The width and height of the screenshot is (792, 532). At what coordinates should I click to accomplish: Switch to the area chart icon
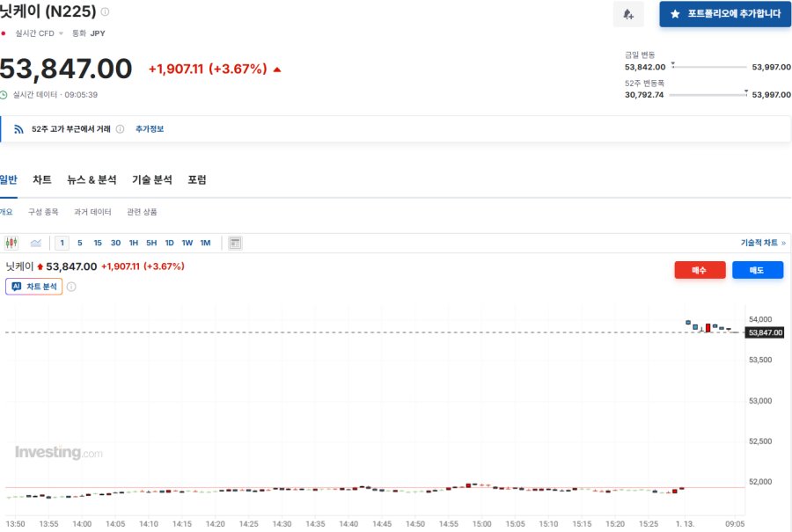[x=36, y=243]
